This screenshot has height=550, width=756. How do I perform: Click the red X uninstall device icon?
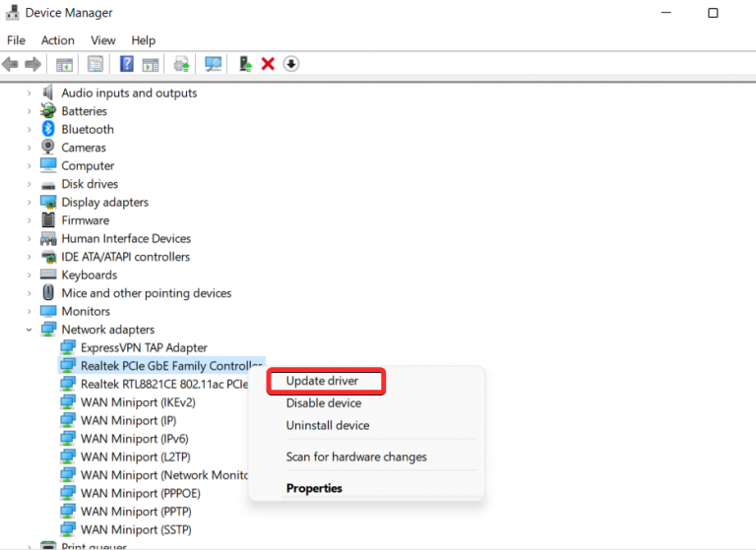coord(268,64)
